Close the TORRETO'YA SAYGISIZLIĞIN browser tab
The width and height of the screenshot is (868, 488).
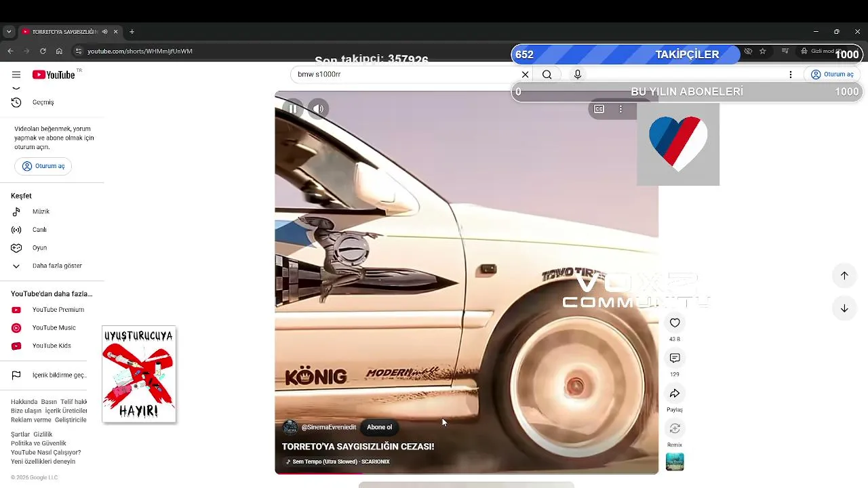116,32
